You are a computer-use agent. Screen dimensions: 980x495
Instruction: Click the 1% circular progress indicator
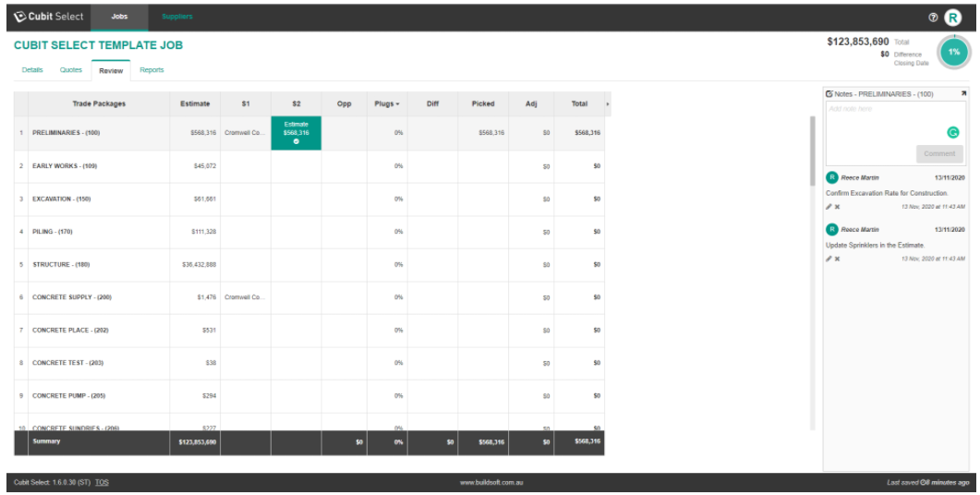pyautogui.click(x=953, y=53)
